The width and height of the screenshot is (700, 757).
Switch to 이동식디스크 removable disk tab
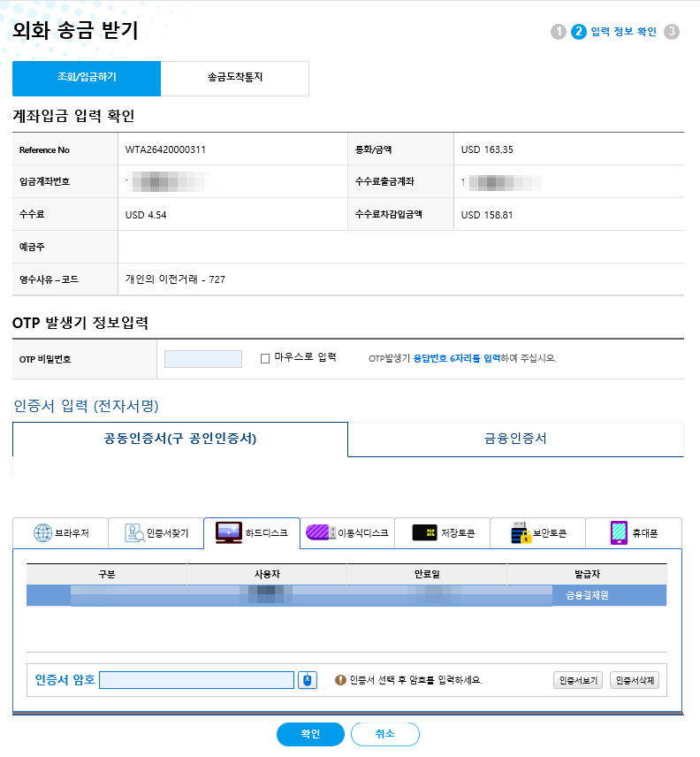(x=347, y=533)
